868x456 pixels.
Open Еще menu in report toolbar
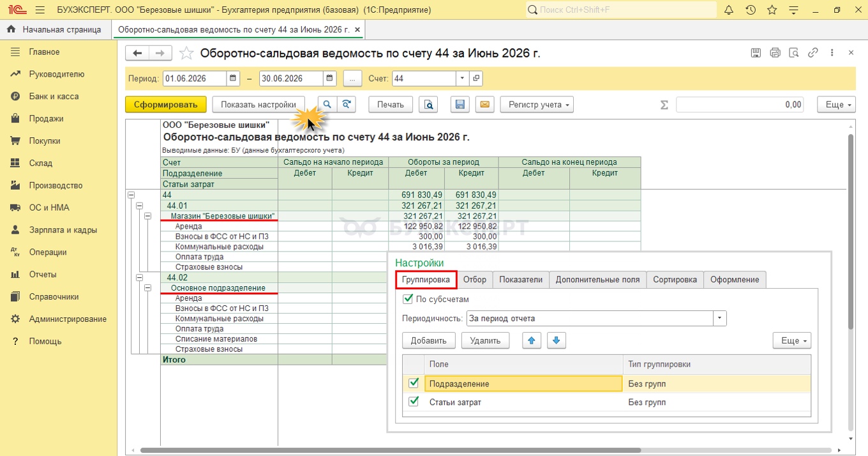click(836, 104)
